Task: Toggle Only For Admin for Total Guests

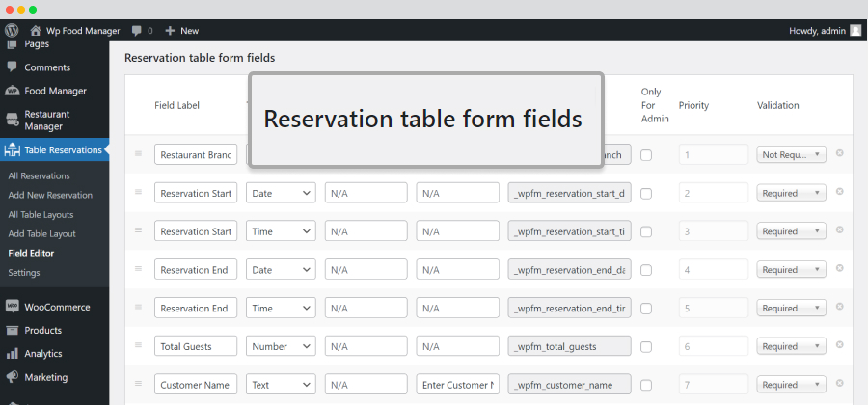Action: (646, 347)
